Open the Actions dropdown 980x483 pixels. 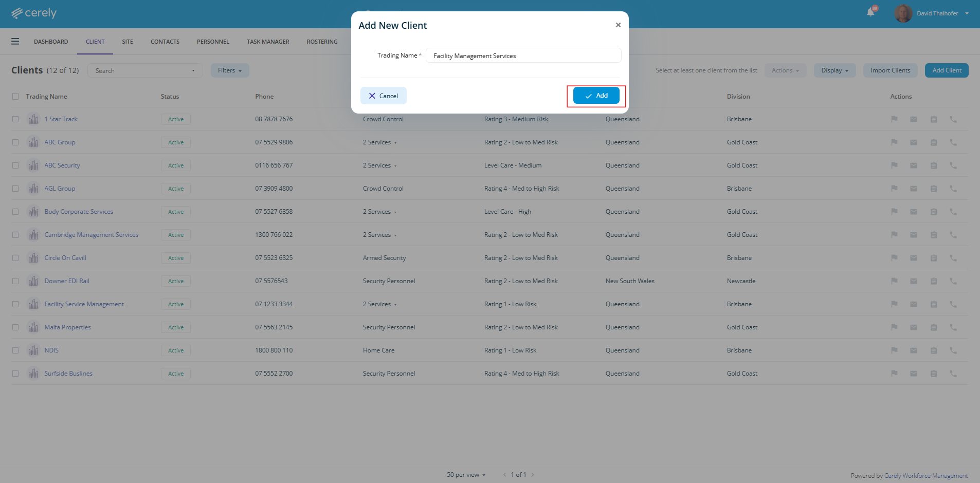coord(785,70)
